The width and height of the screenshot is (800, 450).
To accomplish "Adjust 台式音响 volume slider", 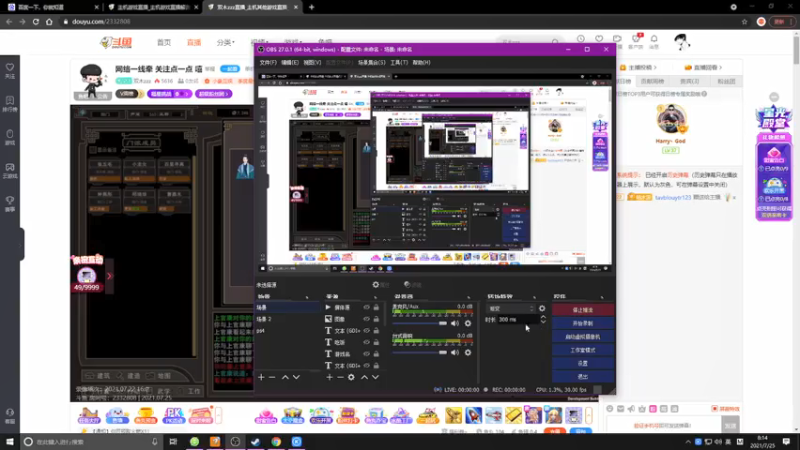I will click(420, 352).
